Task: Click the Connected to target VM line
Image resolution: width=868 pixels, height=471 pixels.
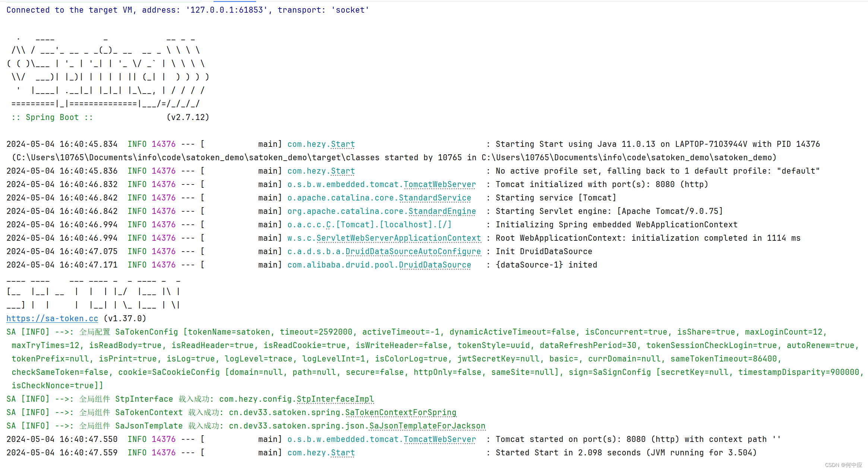Action: pyautogui.click(x=186, y=10)
